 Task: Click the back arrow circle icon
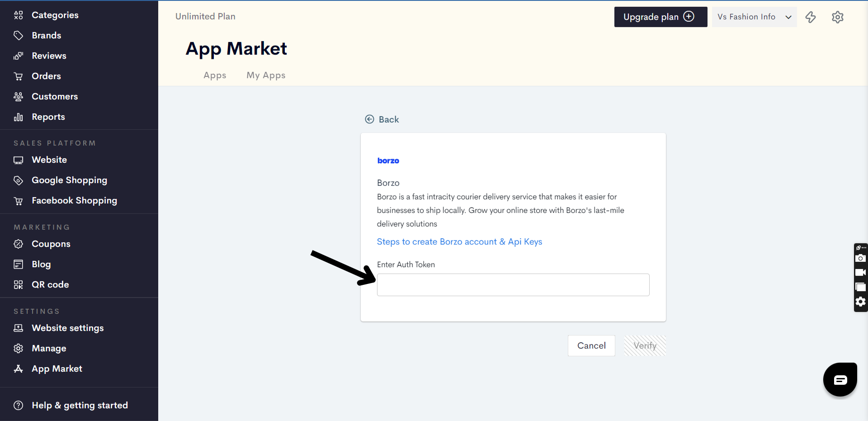pos(369,119)
